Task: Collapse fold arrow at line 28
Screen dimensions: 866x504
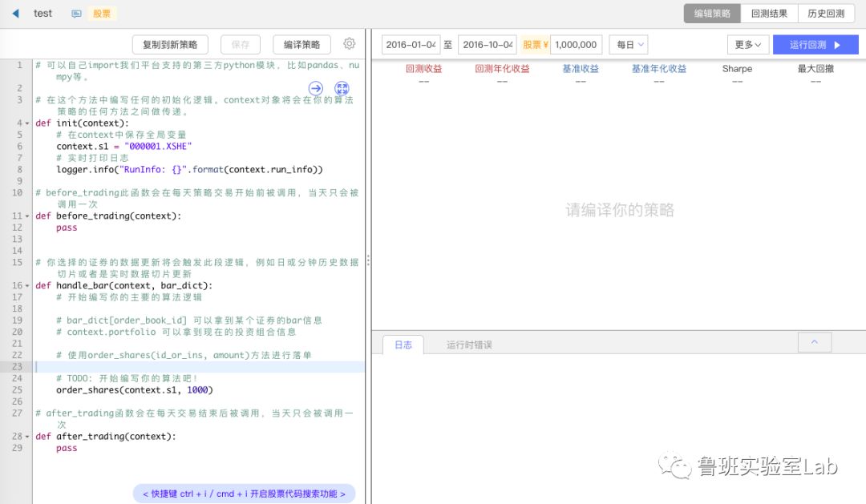Action: tap(27, 436)
